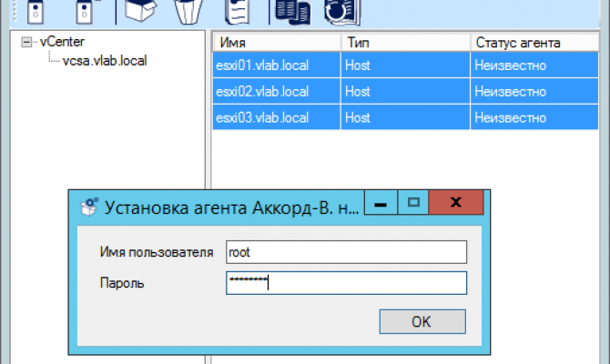Click the second server tower toolbar icon
610x364 pixels.
point(85,12)
